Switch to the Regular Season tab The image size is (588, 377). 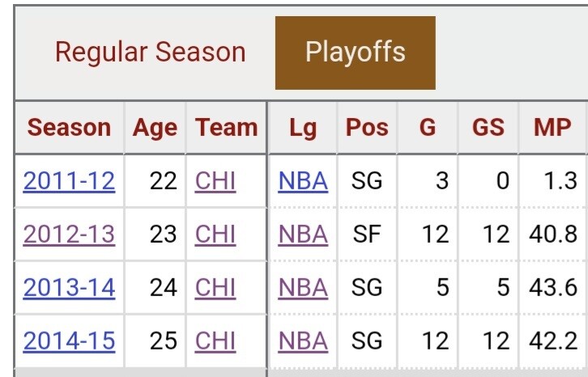pyautogui.click(x=150, y=53)
